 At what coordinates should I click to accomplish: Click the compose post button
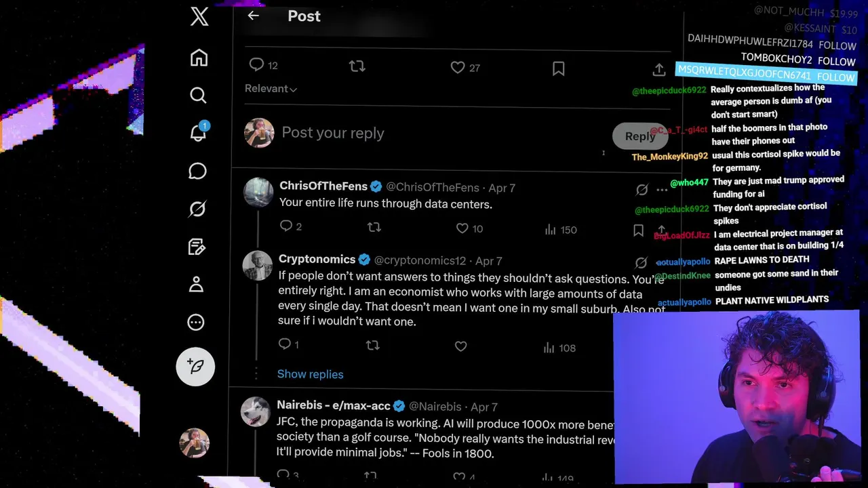[195, 367]
